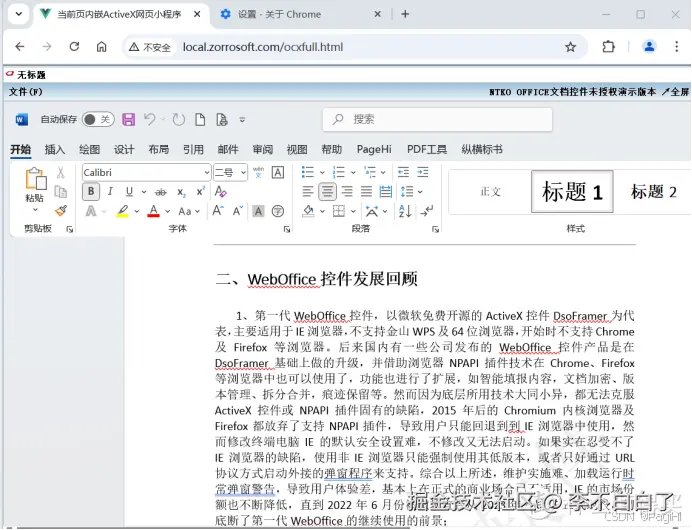The height and width of the screenshot is (530, 692).
Task: Increase paragraph indent
Action: coord(423,172)
